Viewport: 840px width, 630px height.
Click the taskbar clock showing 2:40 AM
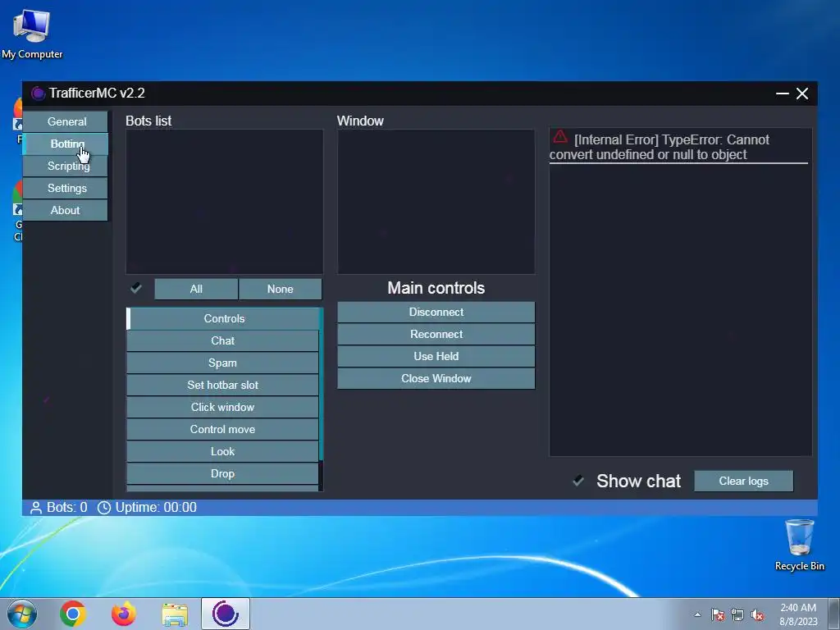pos(798,614)
